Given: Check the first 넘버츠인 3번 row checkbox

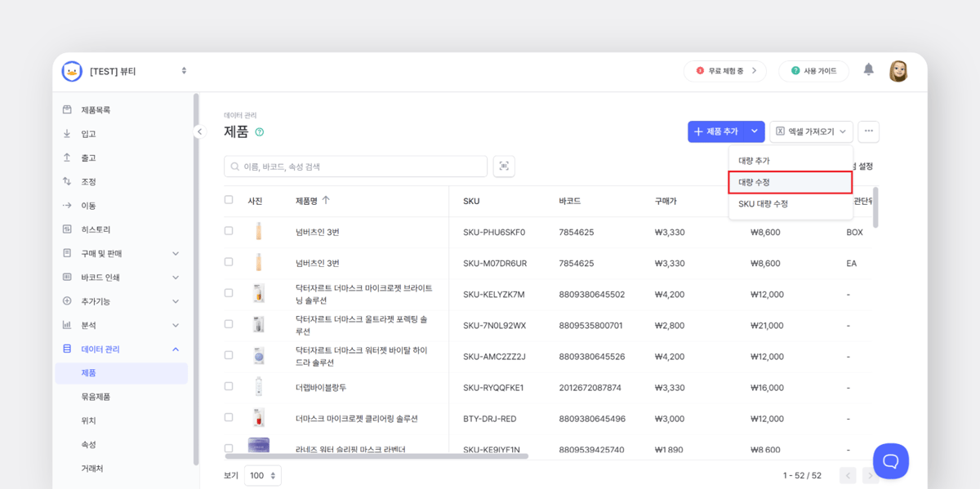Looking at the screenshot, I should pos(229,230).
